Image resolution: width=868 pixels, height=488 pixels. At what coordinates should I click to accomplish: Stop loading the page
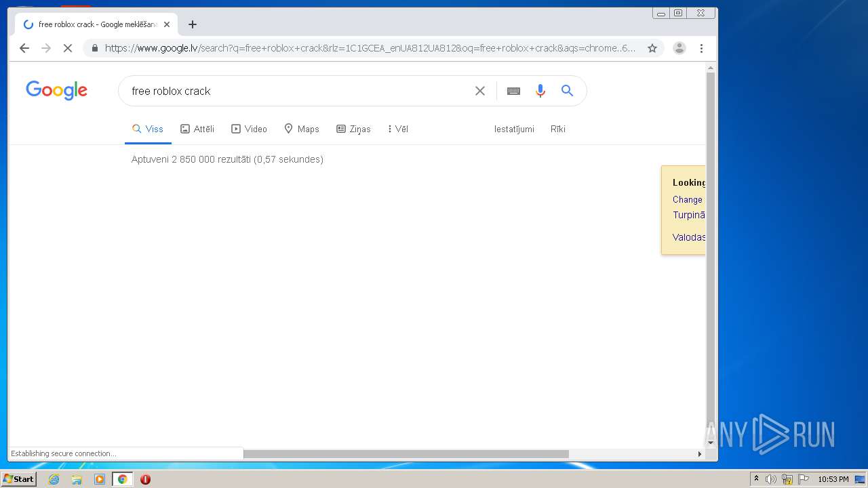coord(68,48)
